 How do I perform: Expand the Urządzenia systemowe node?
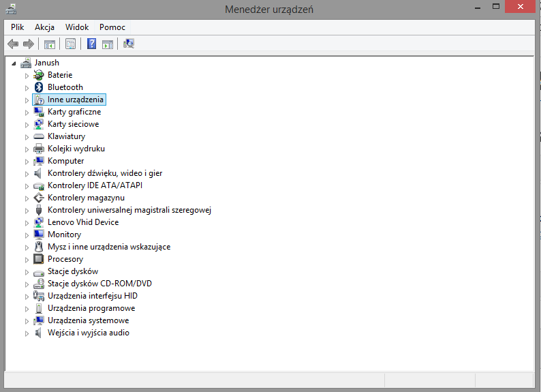point(27,321)
